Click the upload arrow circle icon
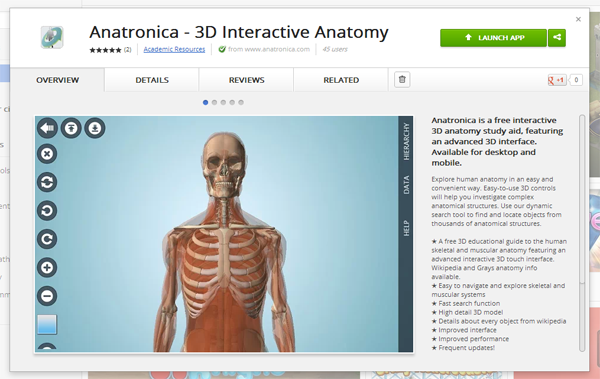This screenshot has height=379, width=600. point(71,128)
